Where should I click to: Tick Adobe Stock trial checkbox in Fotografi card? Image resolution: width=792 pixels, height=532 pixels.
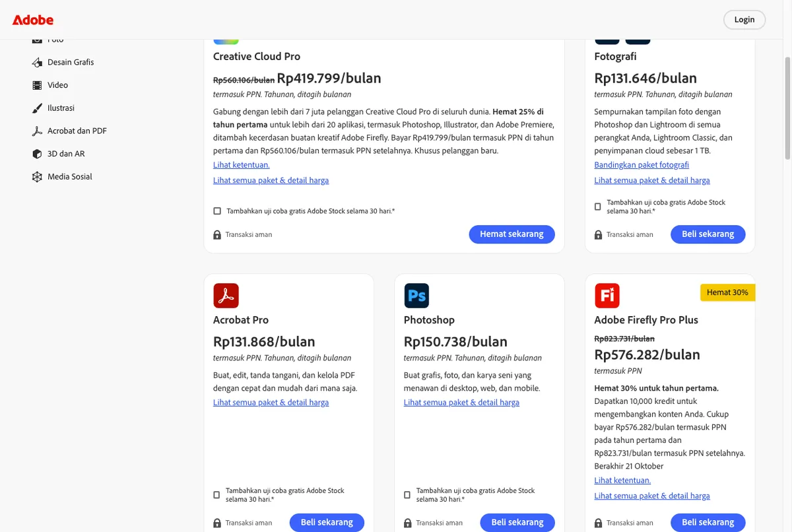pos(598,207)
